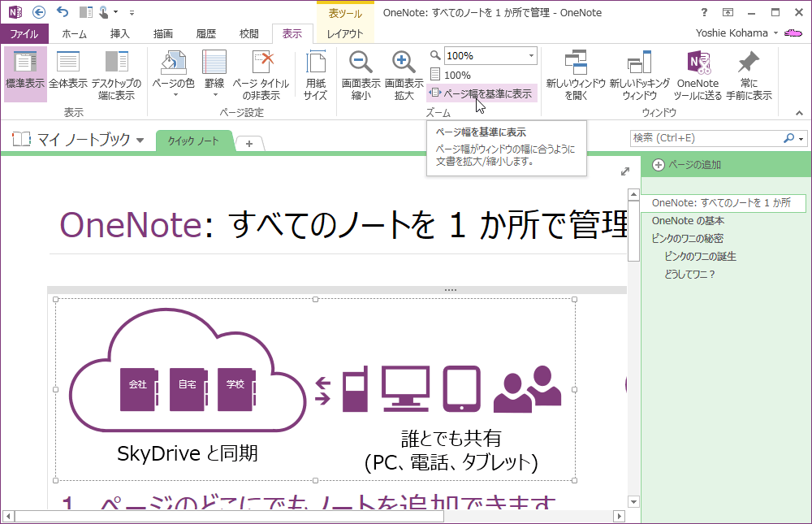Screen dimensions: 812x524
Task: Open ページの色 page color menu
Action: [x=174, y=74]
